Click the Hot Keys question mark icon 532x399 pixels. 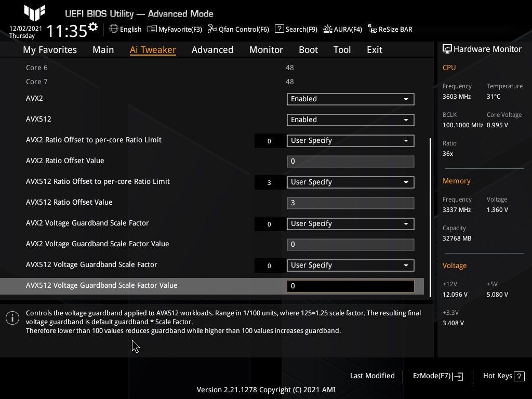(519, 376)
